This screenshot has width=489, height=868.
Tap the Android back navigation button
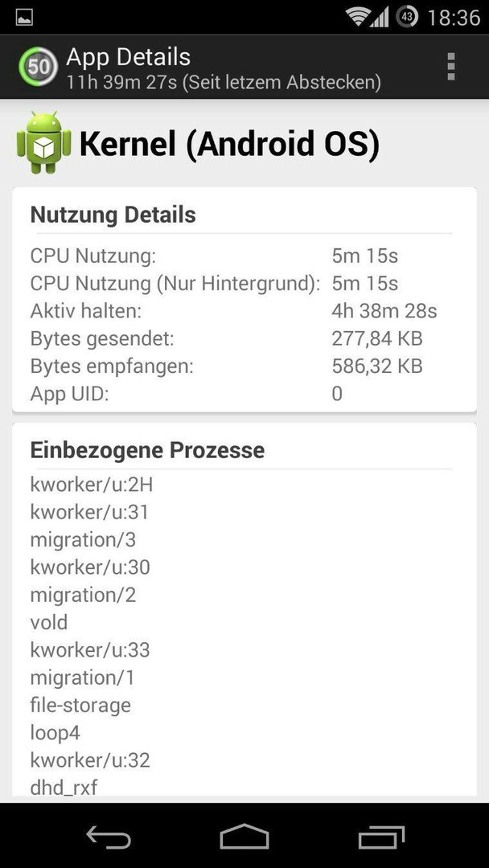coord(109,837)
